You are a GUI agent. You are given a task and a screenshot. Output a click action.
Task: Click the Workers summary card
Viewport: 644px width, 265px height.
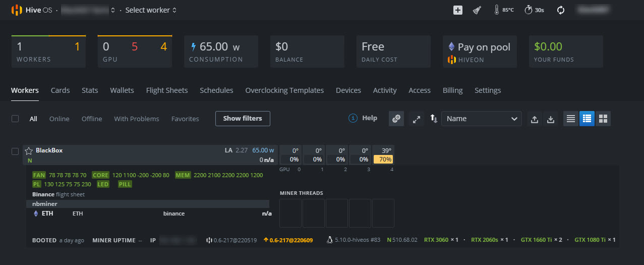click(x=48, y=51)
